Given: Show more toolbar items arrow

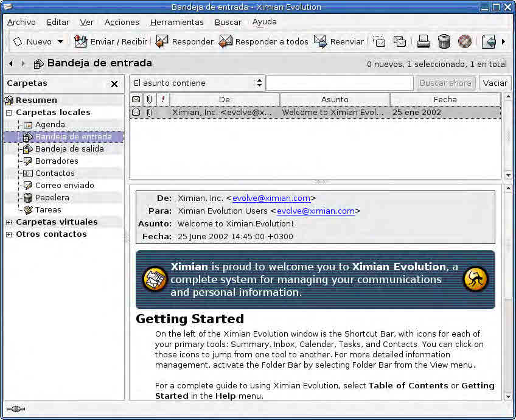Looking at the screenshot, I should [503, 42].
